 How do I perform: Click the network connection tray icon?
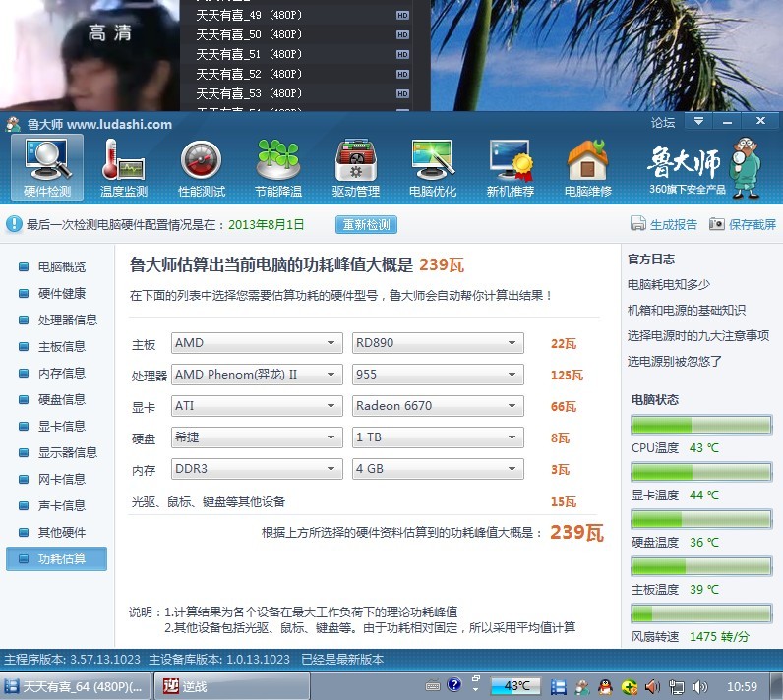pyautogui.click(x=676, y=687)
